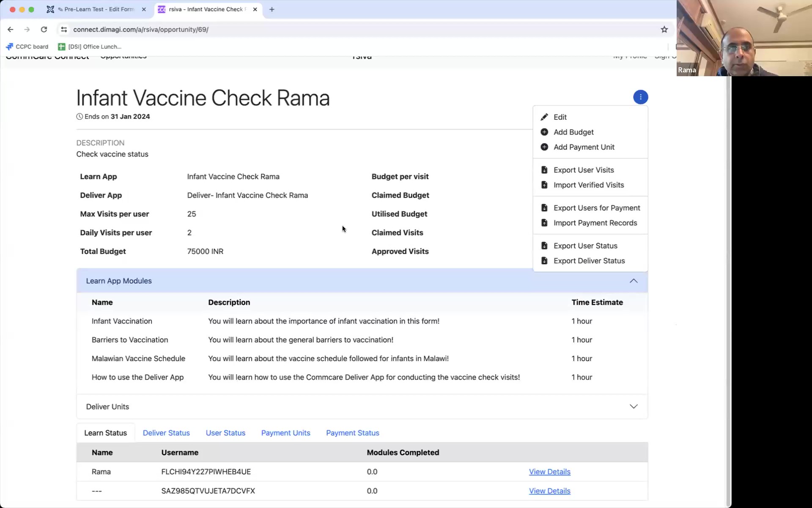This screenshot has height=508, width=812.
Task: Click the file icon for Import Payment Records
Action: tap(544, 223)
